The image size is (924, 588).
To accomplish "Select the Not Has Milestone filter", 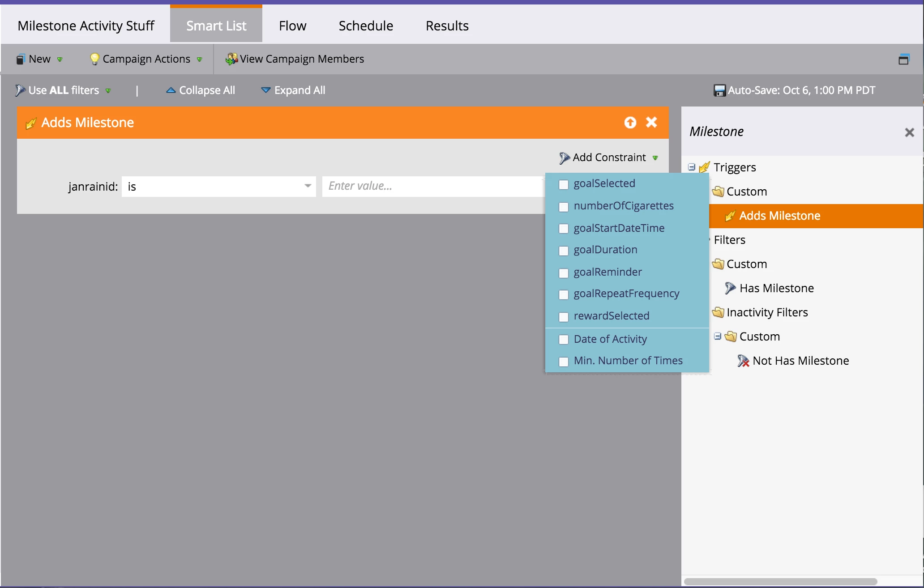I will [x=800, y=361].
